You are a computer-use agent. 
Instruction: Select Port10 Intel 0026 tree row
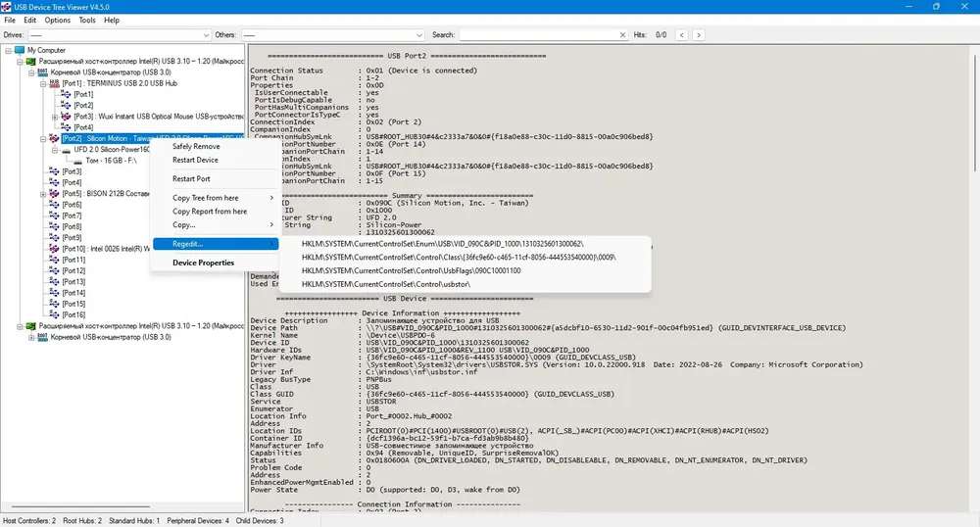105,249
